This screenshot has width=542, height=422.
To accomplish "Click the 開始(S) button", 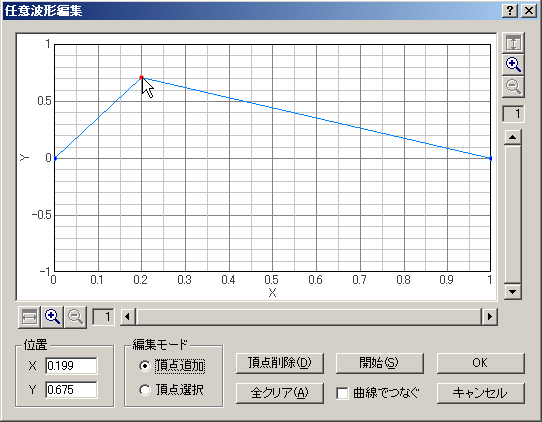I will pyautogui.click(x=380, y=363).
